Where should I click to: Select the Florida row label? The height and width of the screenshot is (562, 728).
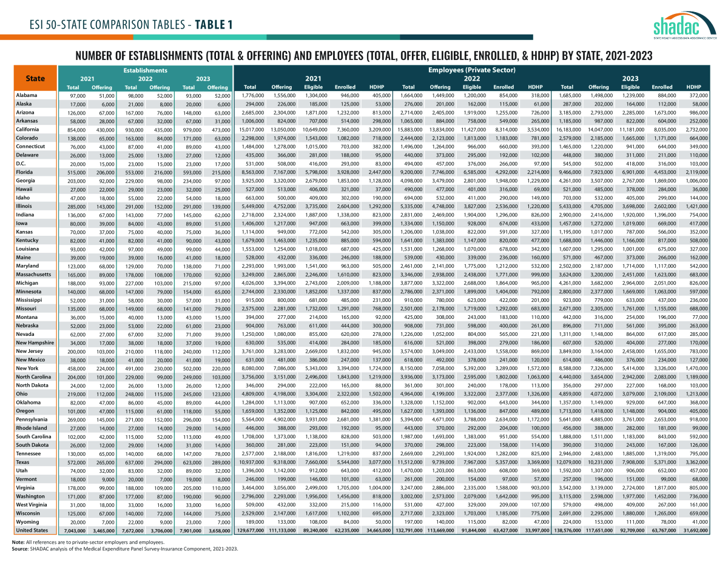tap(25, 172)
